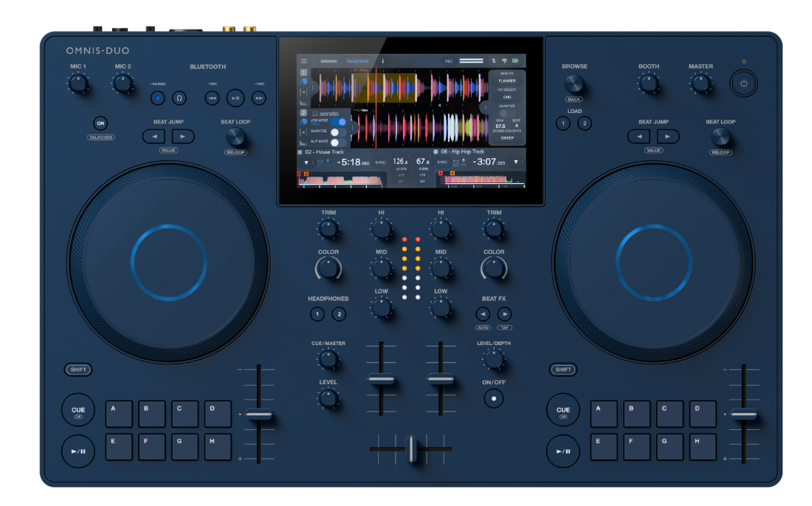Tap the battery indicator on screen
The width and height of the screenshot is (812, 506).
pyautogui.click(x=515, y=61)
